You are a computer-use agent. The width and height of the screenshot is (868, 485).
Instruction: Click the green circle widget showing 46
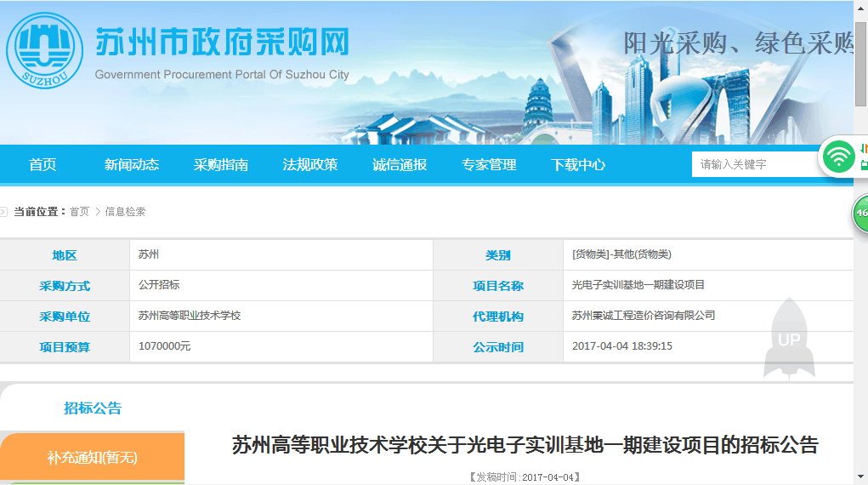[861, 213]
